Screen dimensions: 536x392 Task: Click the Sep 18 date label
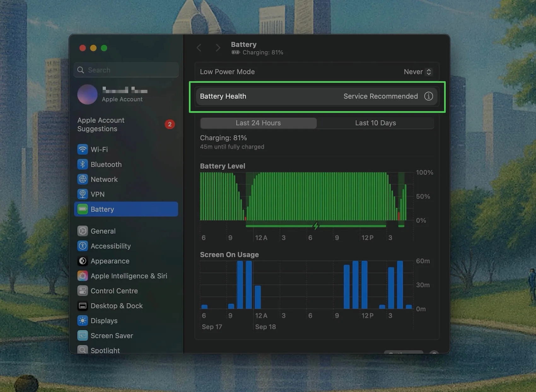265,327
